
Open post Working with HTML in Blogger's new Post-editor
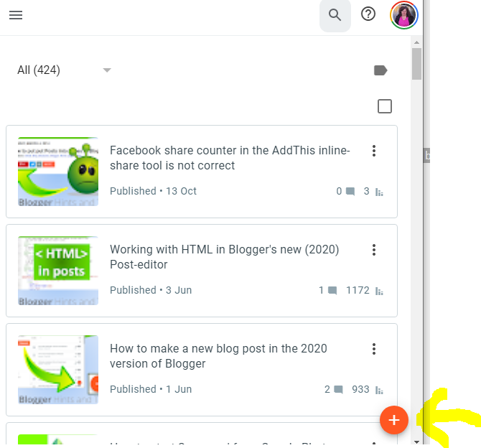point(224,257)
